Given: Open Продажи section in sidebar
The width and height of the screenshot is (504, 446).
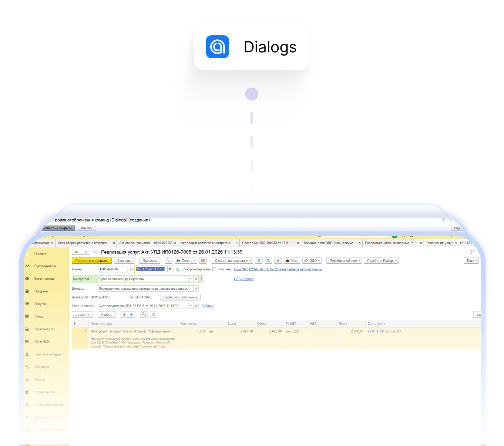Looking at the screenshot, I should (41, 292).
